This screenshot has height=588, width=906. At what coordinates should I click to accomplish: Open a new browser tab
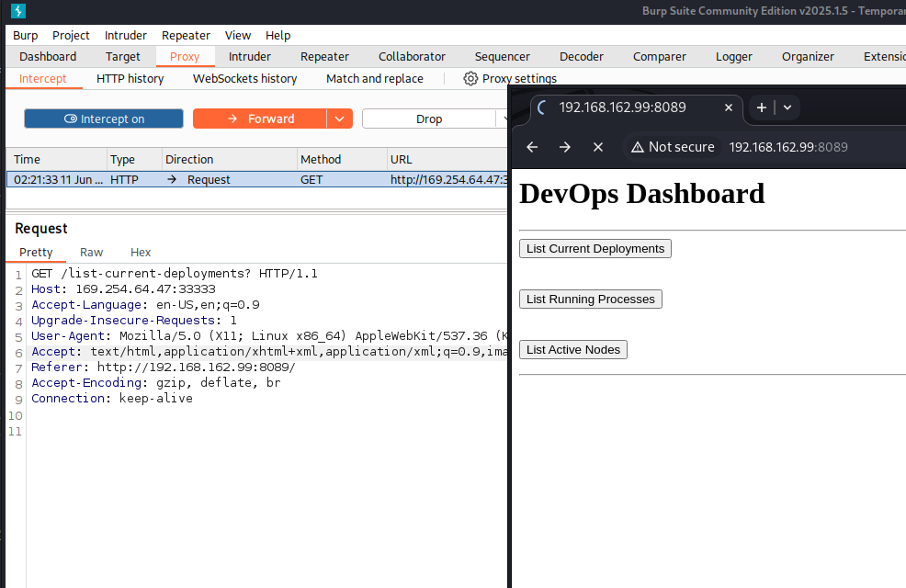(x=762, y=107)
